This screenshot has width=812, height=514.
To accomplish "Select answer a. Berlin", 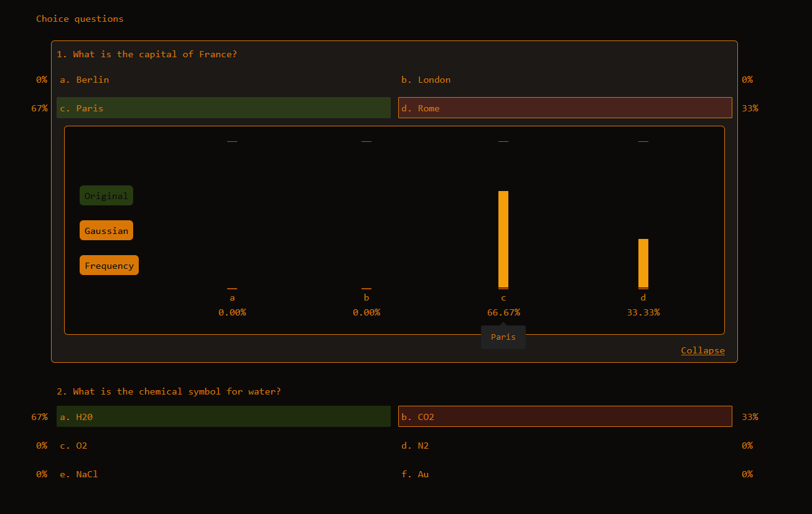I will point(223,80).
